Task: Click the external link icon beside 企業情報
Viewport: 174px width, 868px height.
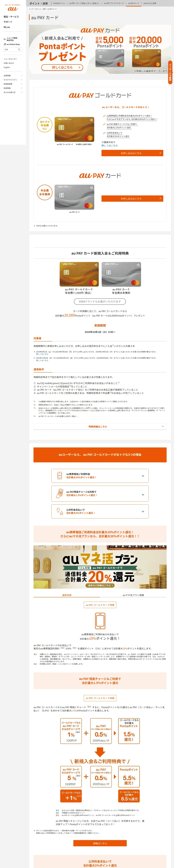Action: point(22,76)
